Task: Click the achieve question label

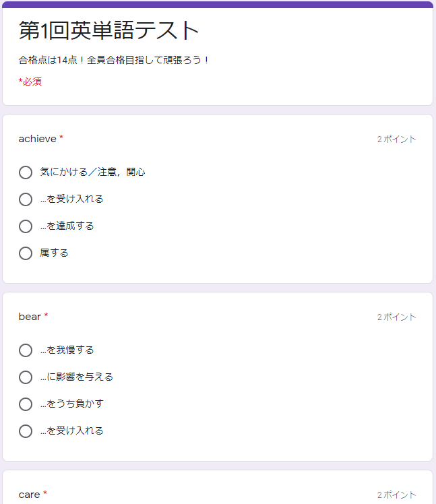Action: (x=37, y=139)
